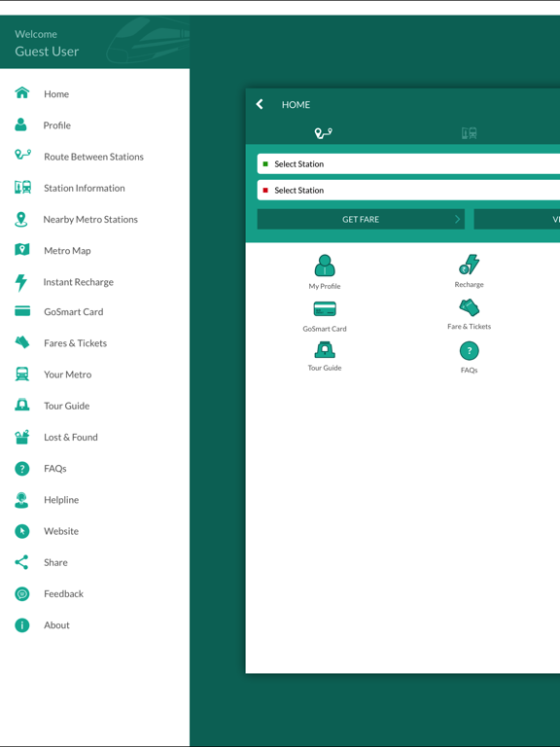Choose Helpline text in the sidebar
The height and width of the screenshot is (747, 560).
tap(61, 500)
